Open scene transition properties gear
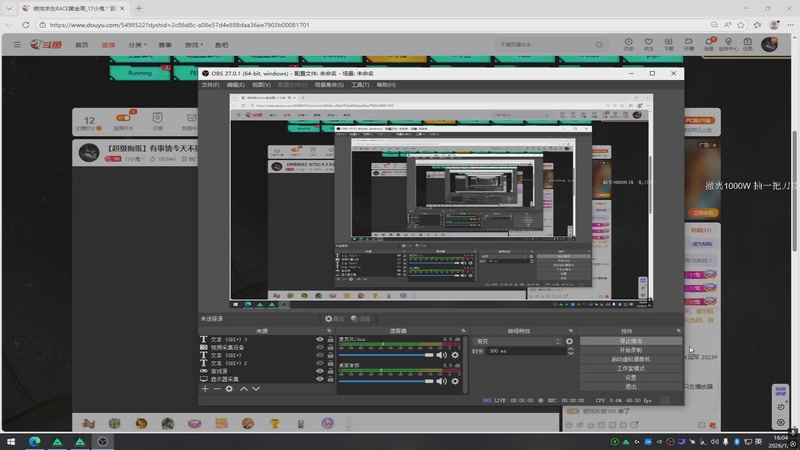 click(x=569, y=341)
